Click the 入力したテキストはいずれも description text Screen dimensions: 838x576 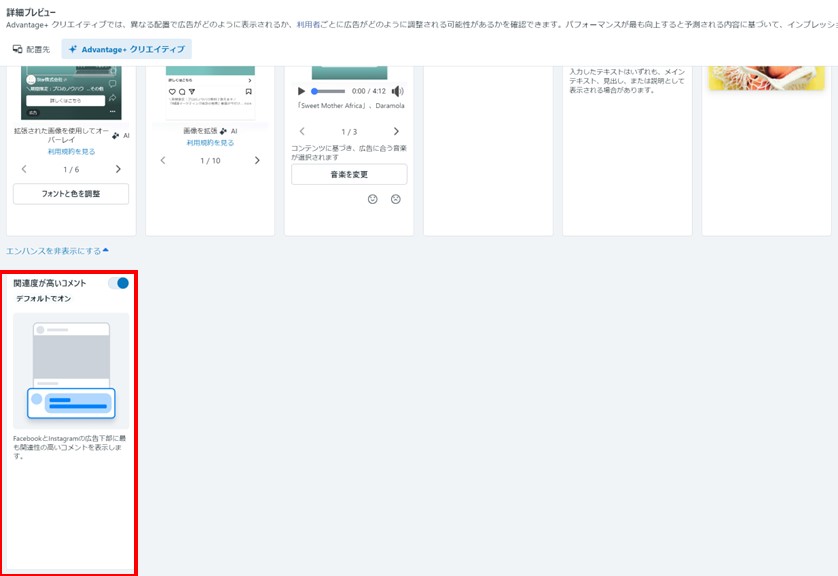[627, 81]
